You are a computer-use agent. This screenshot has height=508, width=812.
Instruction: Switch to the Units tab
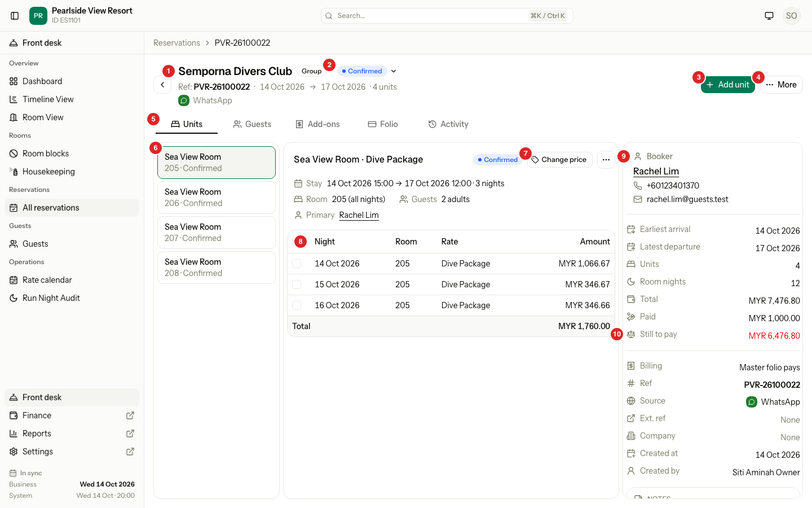click(187, 124)
